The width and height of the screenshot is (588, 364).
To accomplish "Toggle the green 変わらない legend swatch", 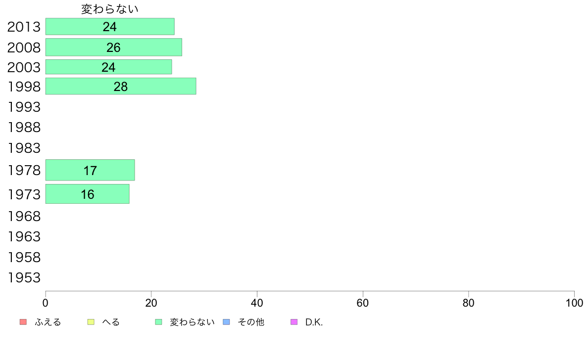I will 158,322.
